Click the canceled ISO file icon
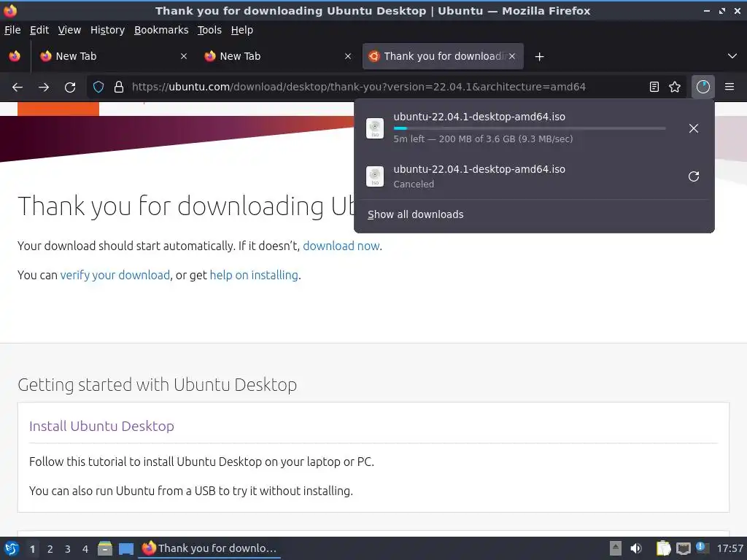747x560 pixels. (x=375, y=176)
